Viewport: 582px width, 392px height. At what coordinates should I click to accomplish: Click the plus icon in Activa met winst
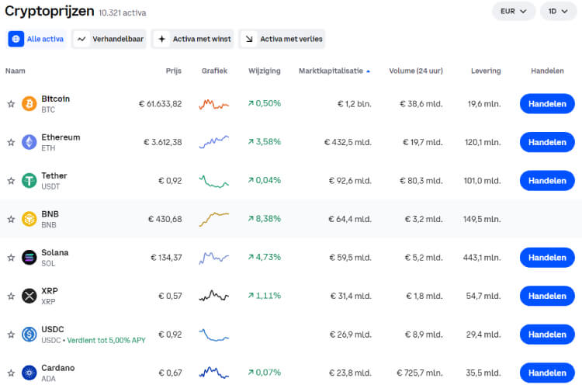click(162, 39)
